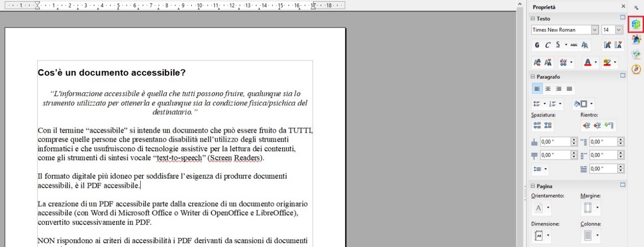Open more options for Pagina panel

[x=623, y=185]
